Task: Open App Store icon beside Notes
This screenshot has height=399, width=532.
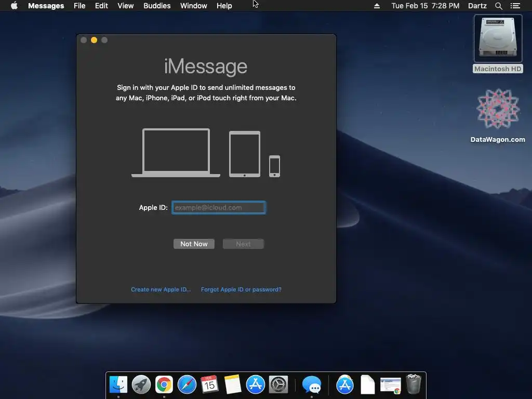Action: pos(255,385)
